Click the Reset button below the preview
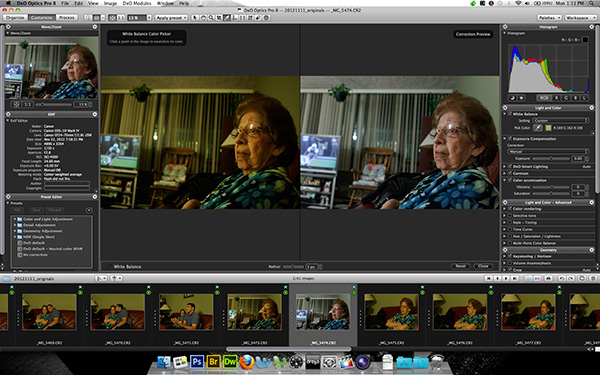The width and height of the screenshot is (600, 375). click(x=461, y=266)
